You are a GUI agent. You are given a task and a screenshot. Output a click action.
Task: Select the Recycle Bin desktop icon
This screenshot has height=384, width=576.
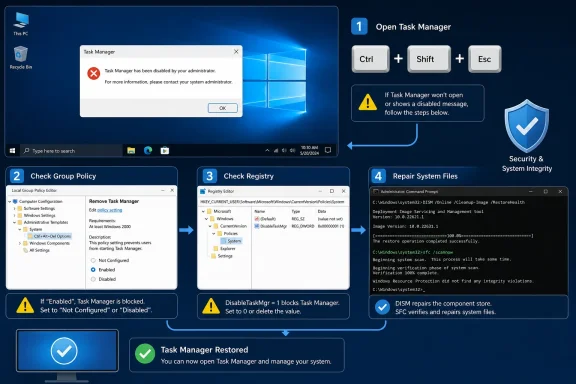(x=21, y=57)
